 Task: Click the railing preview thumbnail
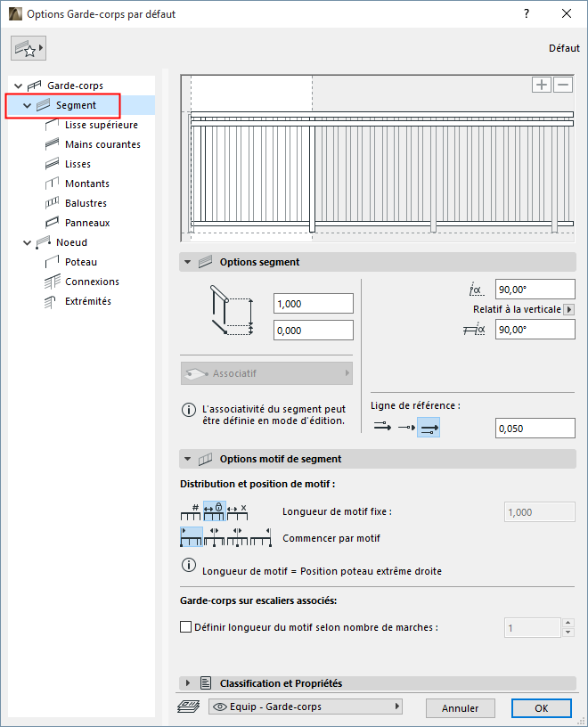(x=377, y=158)
